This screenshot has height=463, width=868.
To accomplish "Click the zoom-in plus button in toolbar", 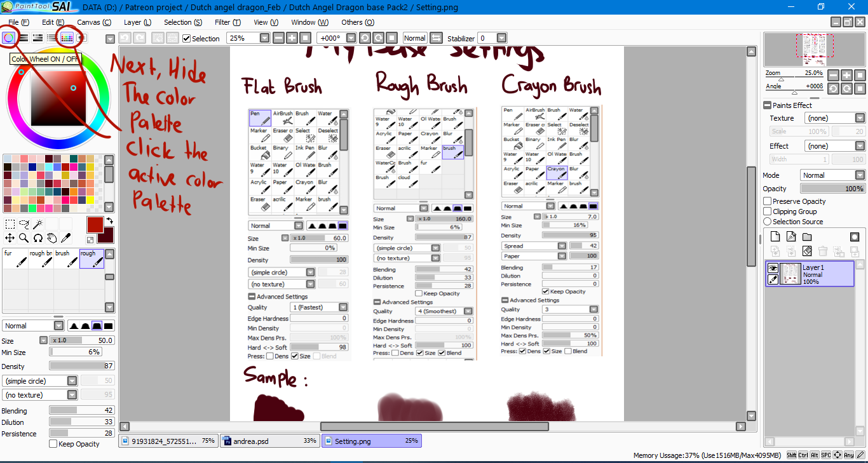I will (x=292, y=38).
